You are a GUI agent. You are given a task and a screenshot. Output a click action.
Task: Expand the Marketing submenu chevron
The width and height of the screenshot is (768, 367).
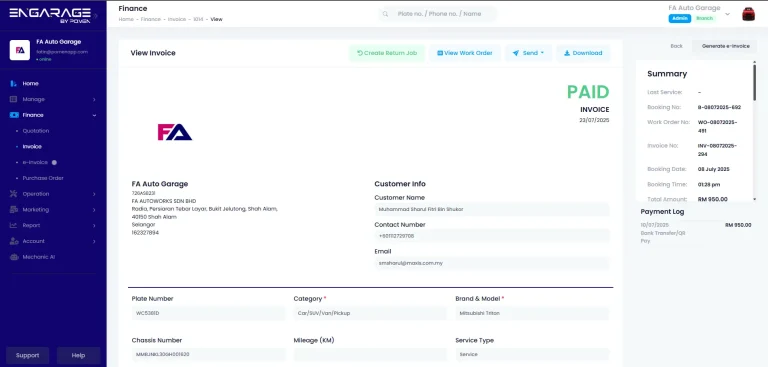(x=94, y=210)
